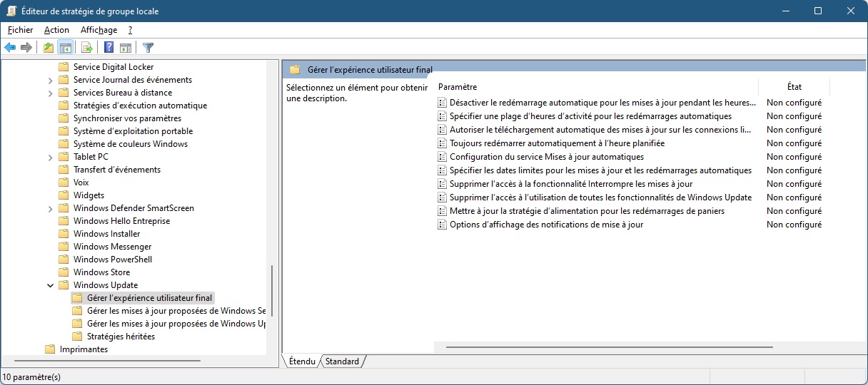Expand the Services Bureau à distance node
The width and height of the screenshot is (868, 385).
50,93
